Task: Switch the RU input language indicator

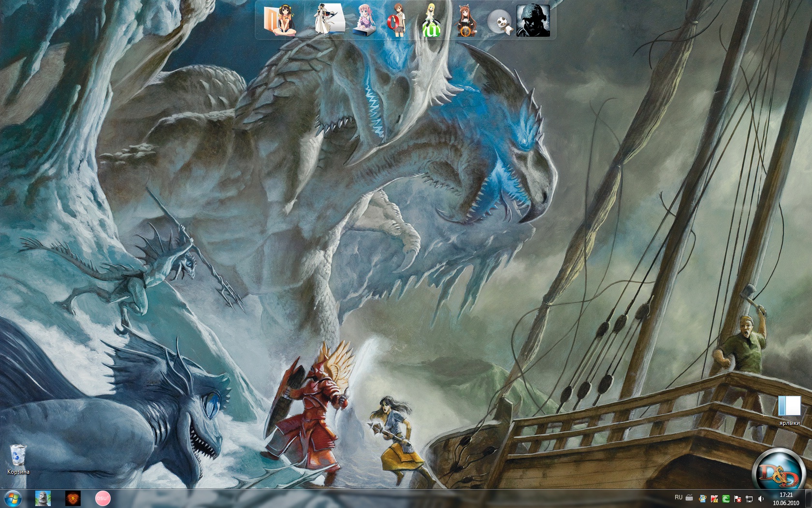Action: 679,497
